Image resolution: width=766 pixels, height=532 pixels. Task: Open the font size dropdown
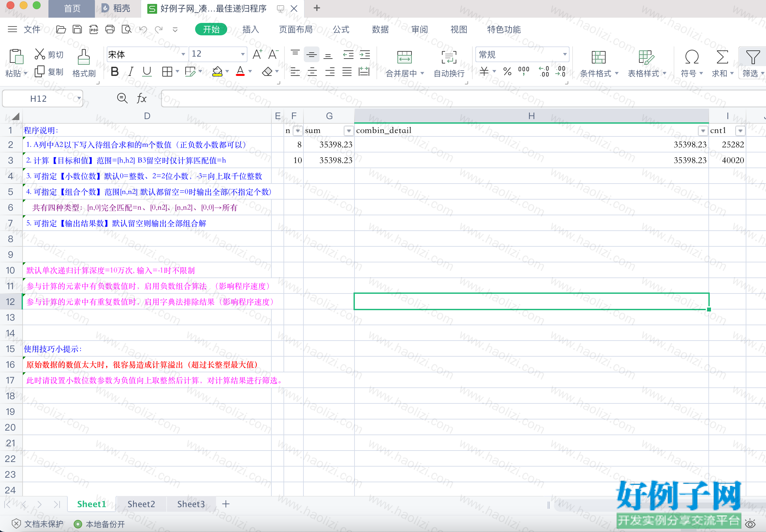pos(243,54)
